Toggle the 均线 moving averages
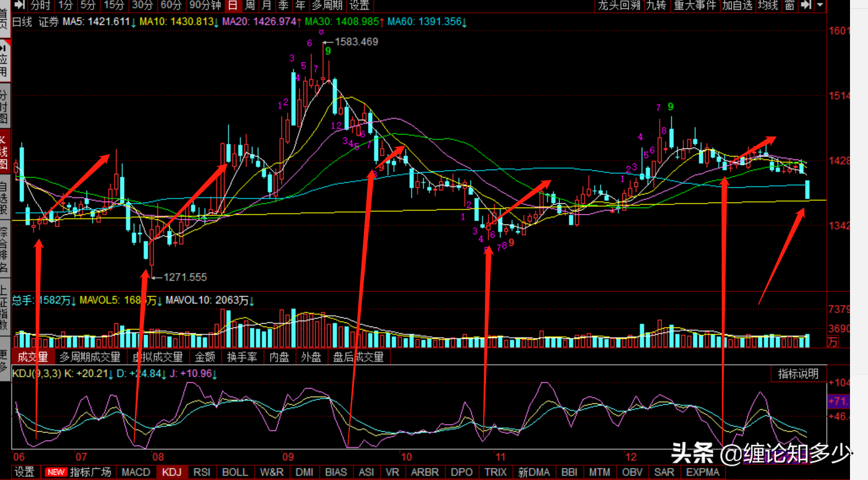The image size is (868, 480). tap(768, 5)
